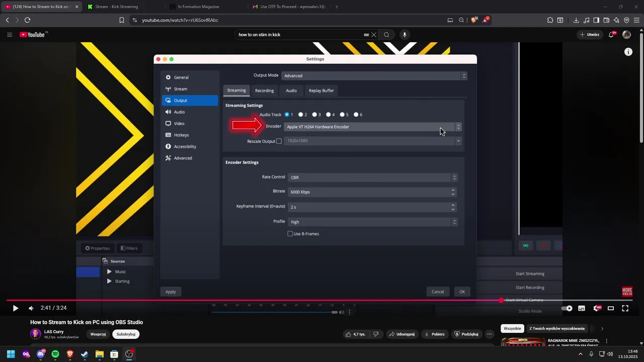Screen dimensions: 644x362
Task: Go to the YouTube home logo
Action: [33, 35]
